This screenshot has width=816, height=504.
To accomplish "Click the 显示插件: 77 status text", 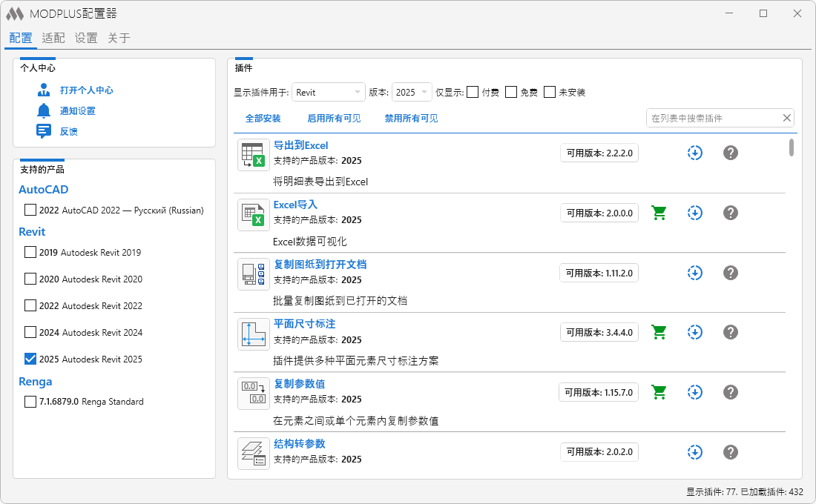I will point(711,491).
